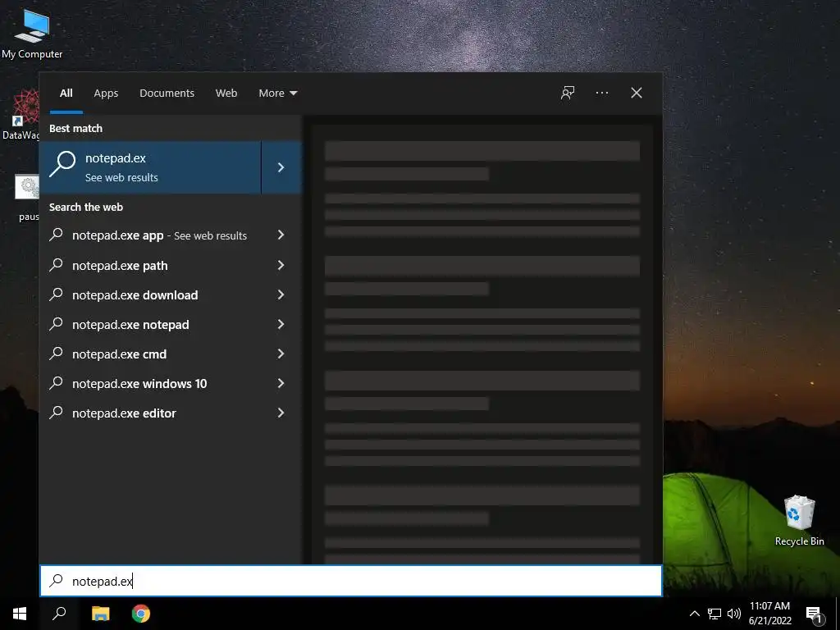Open the three-dots options menu in search
The image size is (840, 630).
(601, 94)
